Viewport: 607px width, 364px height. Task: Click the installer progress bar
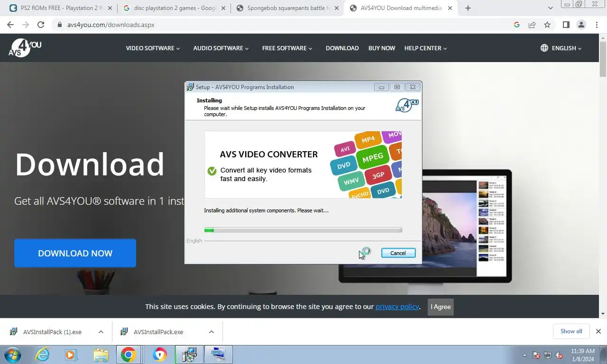click(x=303, y=230)
